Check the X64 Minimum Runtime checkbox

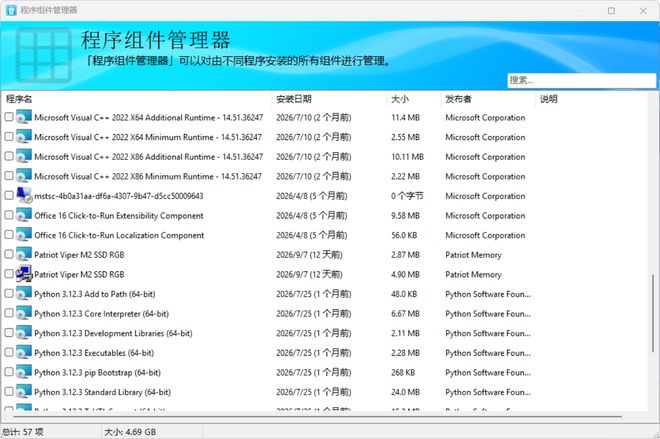pyautogui.click(x=9, y=136)
